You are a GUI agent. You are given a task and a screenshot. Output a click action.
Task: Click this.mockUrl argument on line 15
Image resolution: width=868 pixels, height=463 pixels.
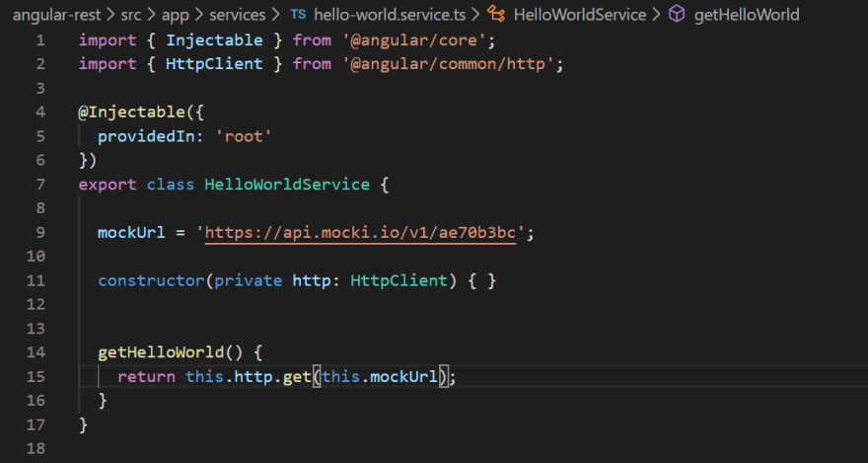(x=380, y=376)
